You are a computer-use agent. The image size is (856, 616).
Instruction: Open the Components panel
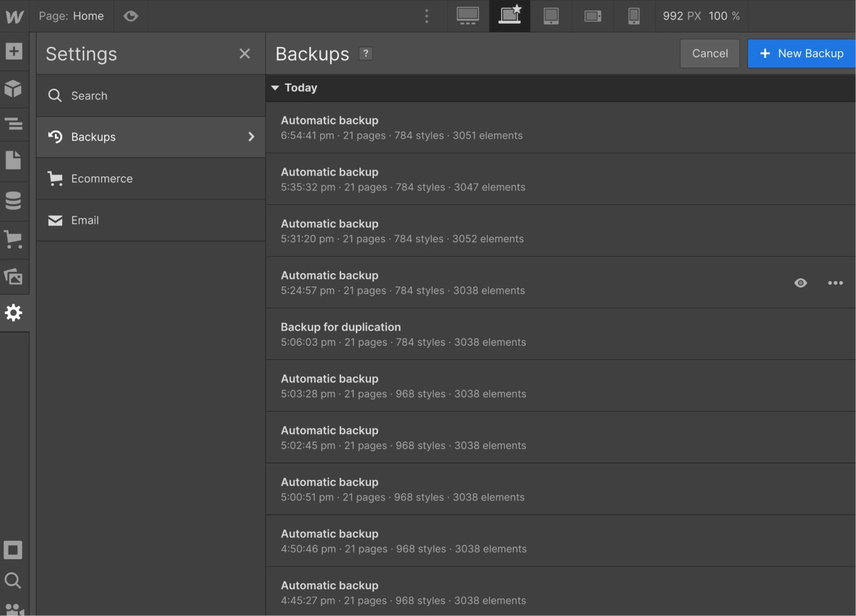coord(13,89)
